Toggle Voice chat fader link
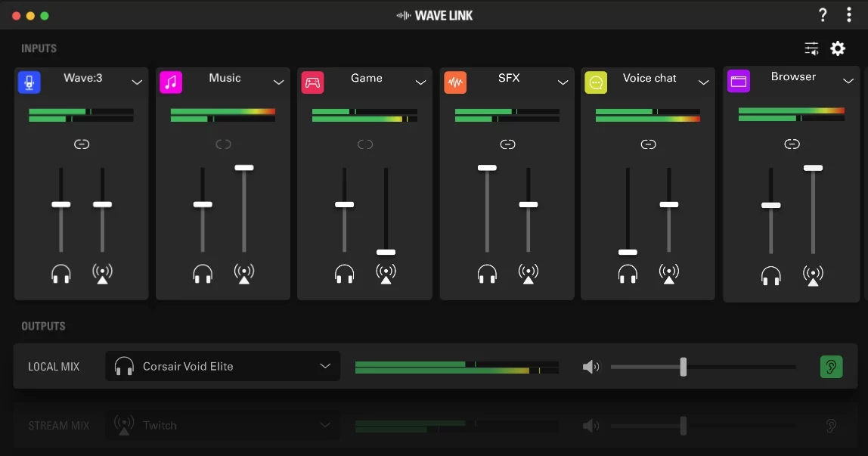 click(x=648, y=144)
